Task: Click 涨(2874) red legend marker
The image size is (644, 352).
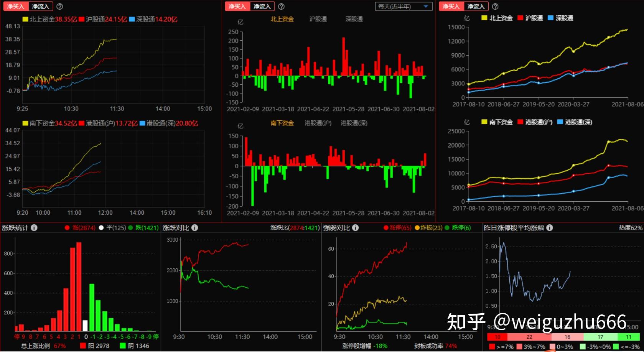Action: pos(67,228)
